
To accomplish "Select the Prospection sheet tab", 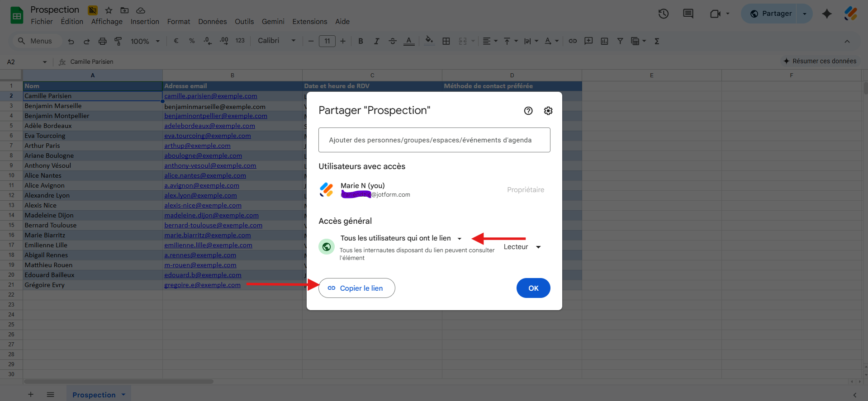I will pyautogui.click(x=94, y=395).
